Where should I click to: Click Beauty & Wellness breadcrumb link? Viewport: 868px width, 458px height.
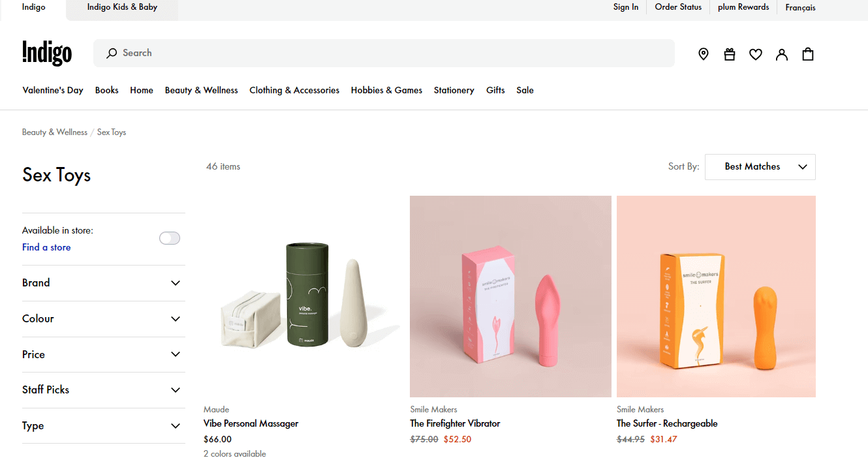click(55, 132)
